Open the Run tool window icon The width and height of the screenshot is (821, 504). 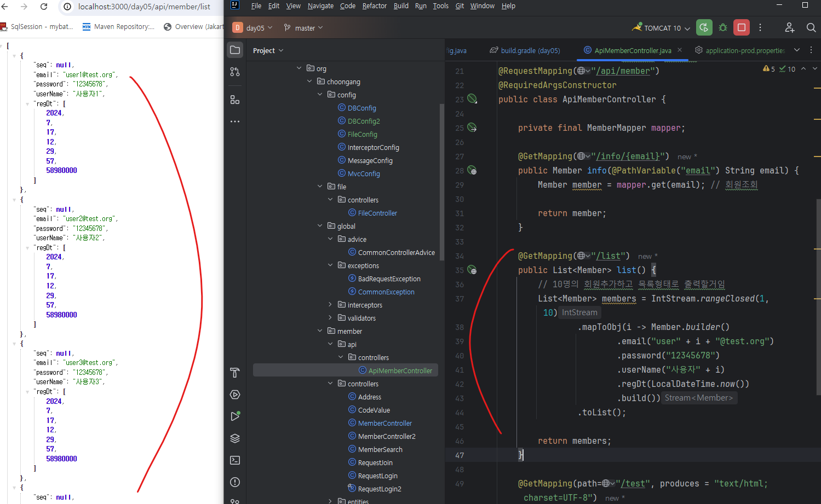pyautogui.click(x=235, y=416)
